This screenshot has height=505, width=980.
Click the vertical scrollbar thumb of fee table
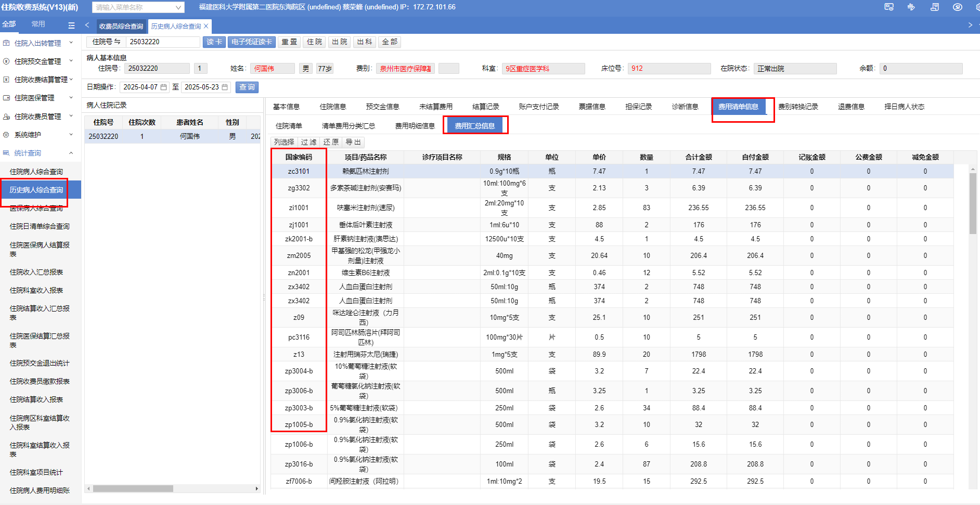[x=973, y=204]
